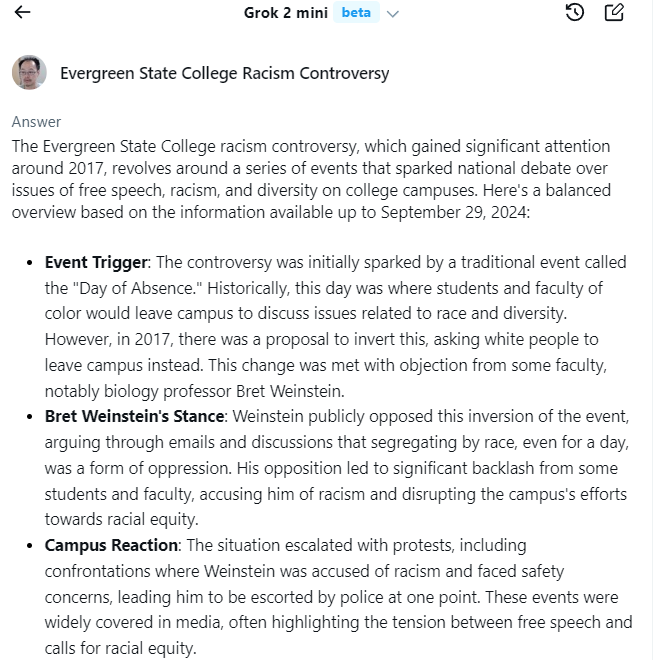Click the bullet dot beside Campus Reaction
The height and width of the screenshot is (660, 654).
[x=30, y=546]
